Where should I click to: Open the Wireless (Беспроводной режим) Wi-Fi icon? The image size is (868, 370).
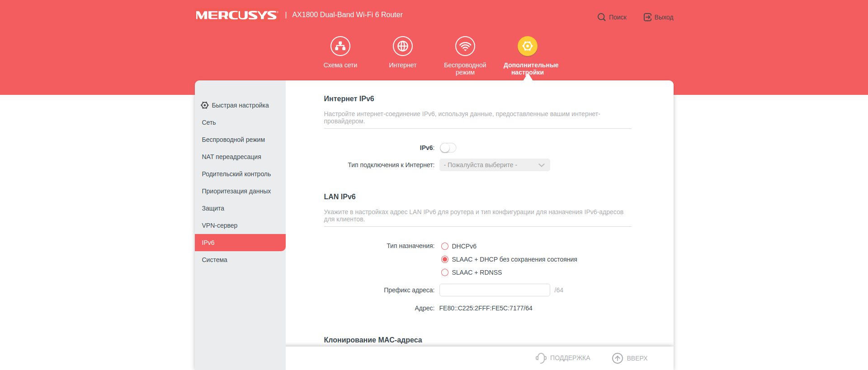(465, 46)
